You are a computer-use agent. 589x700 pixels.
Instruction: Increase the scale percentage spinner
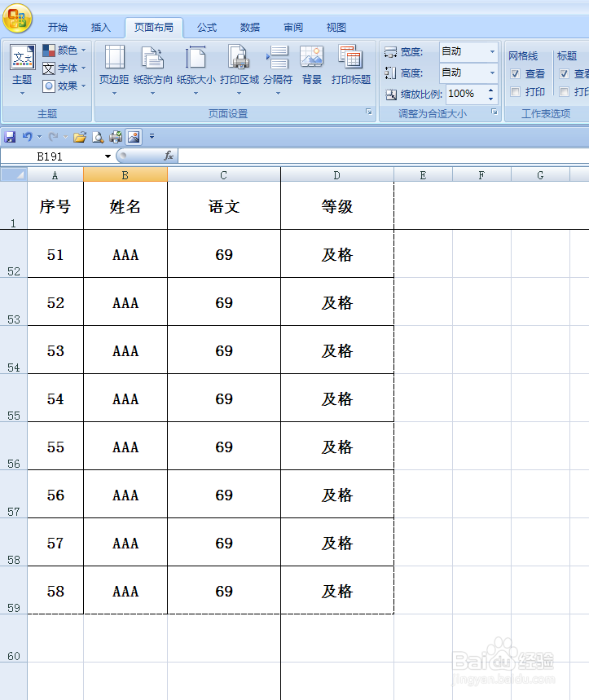[x=490, y=90]
